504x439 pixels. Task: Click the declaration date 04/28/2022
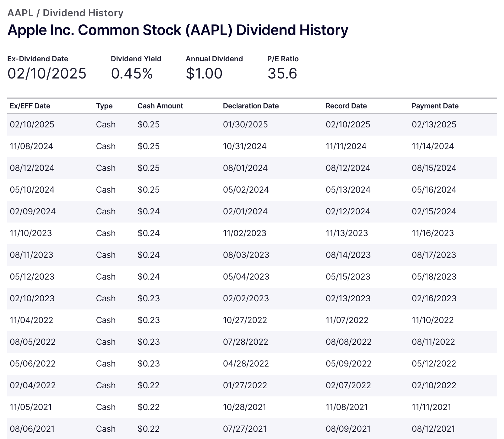[246, 364]
